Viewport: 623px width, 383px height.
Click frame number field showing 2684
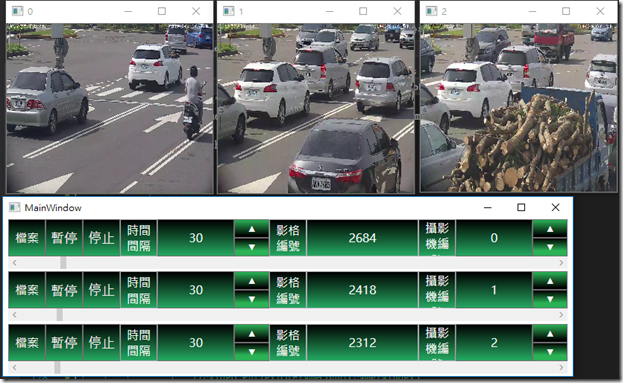point(362,238)
